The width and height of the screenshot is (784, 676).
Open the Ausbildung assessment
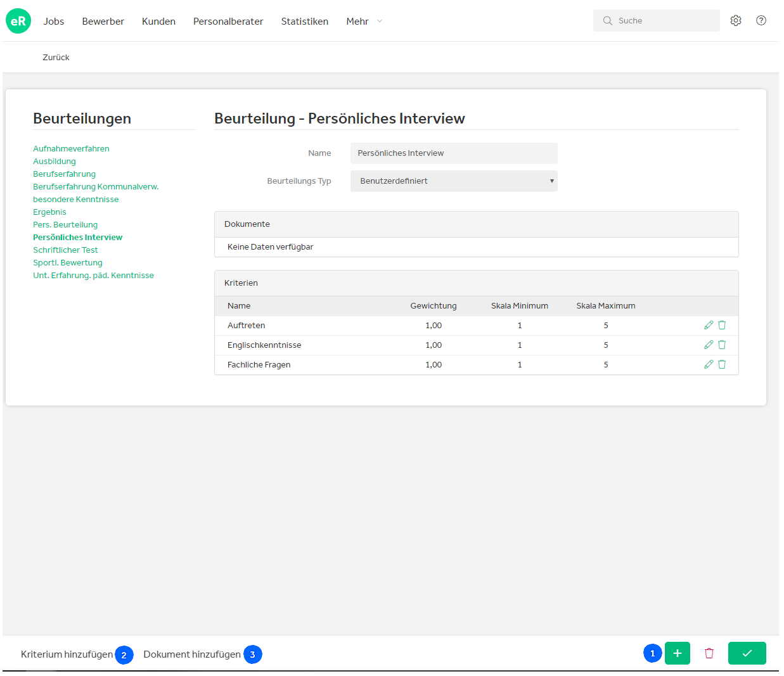coord(55,162)
